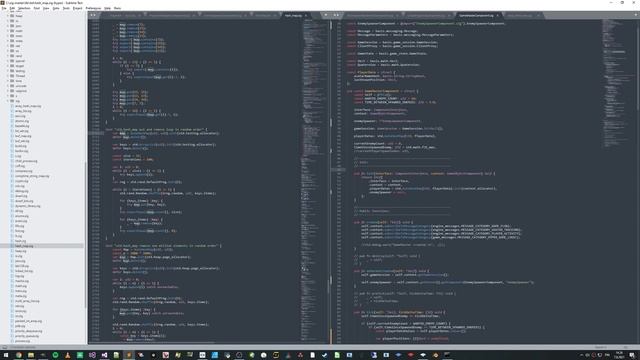Open the Edit menu
The width and height of the screenshot is (640, 360).
[12, 8]
